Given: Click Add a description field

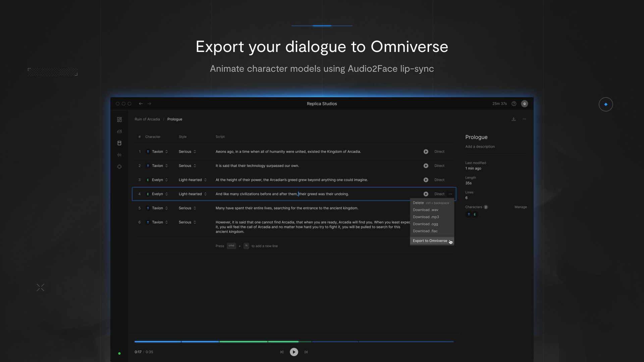Looking at the screenshot, I should (x=480, y=147).
